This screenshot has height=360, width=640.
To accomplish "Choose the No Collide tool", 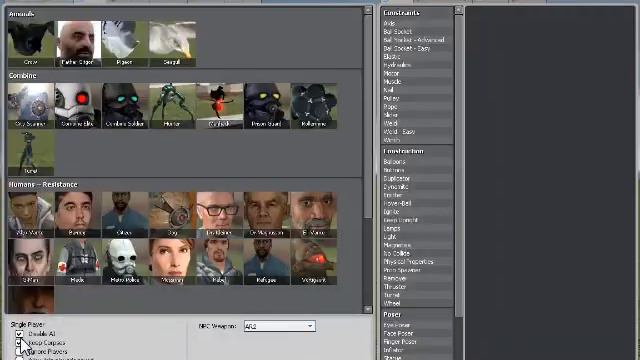I will tap(417, 253).
